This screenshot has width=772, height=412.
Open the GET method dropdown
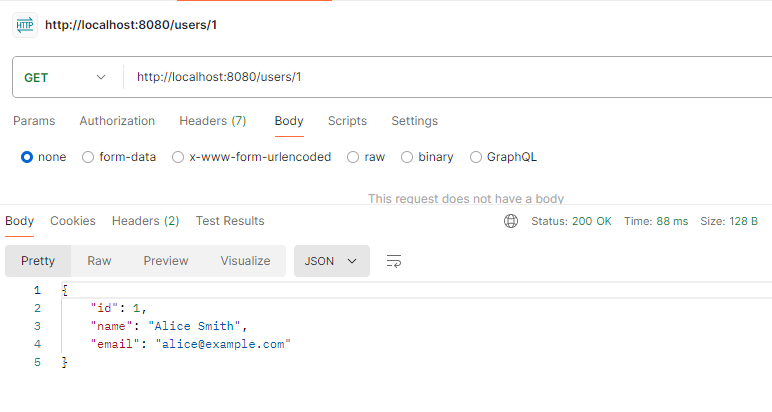pos(65,77)
